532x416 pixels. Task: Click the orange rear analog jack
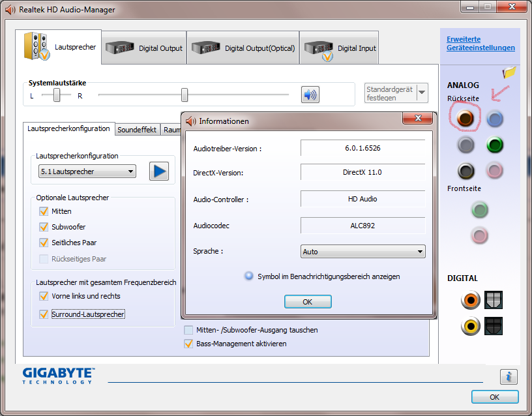[465, 118]
